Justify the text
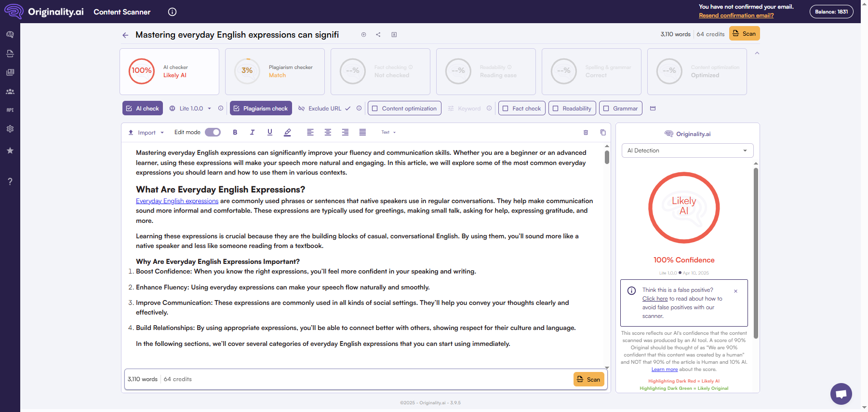 click(362, 132)
